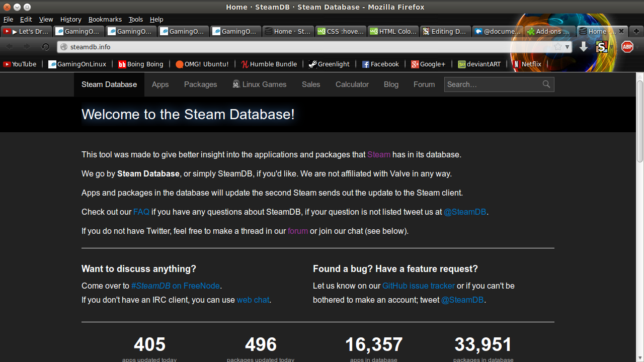Open the #SteamDB on FreeNode link
Screen dimensions: 644x362
(176, 286)
